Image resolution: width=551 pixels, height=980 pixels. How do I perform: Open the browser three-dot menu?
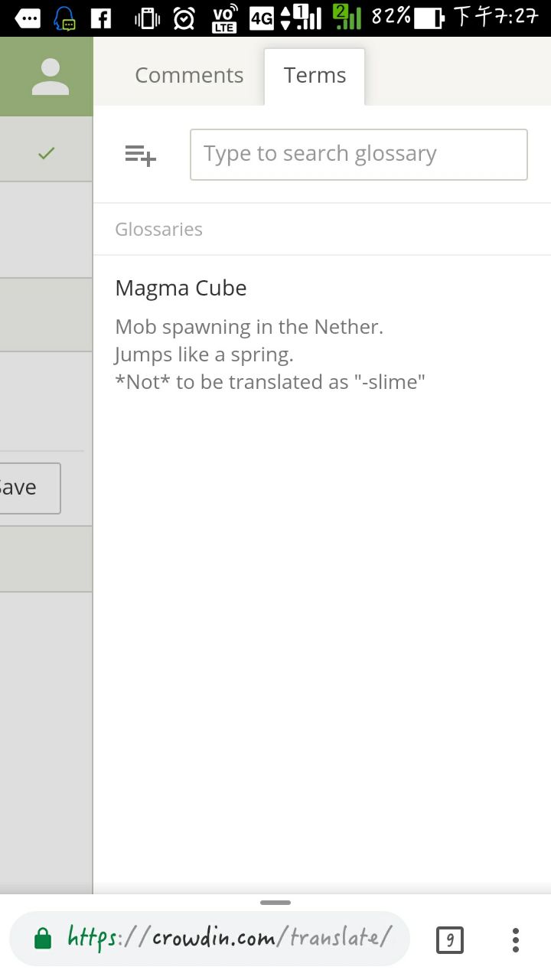coord(516,939)
